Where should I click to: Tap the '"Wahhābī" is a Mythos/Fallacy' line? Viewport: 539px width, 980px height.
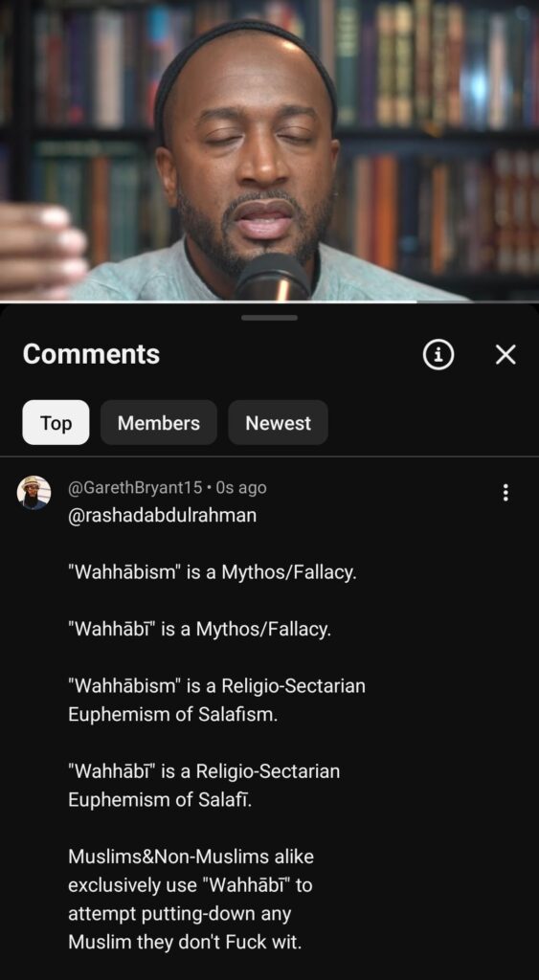coord(199,630)
